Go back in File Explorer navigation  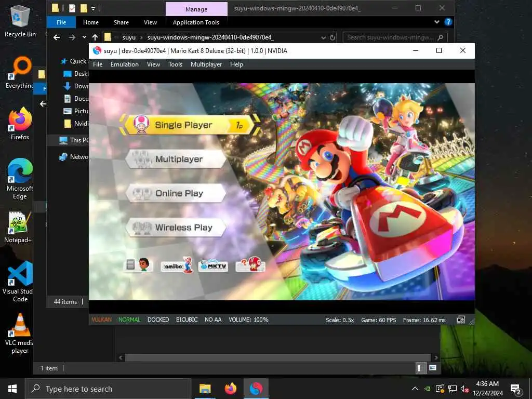[57, 37]
